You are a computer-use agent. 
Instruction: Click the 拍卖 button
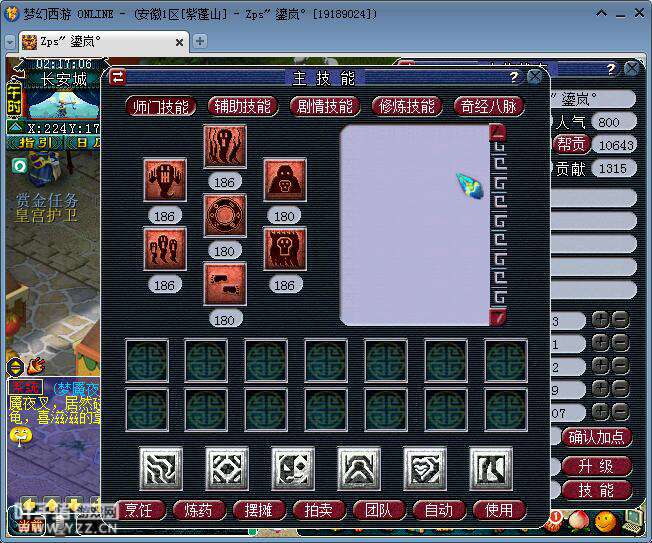point(319,510)
